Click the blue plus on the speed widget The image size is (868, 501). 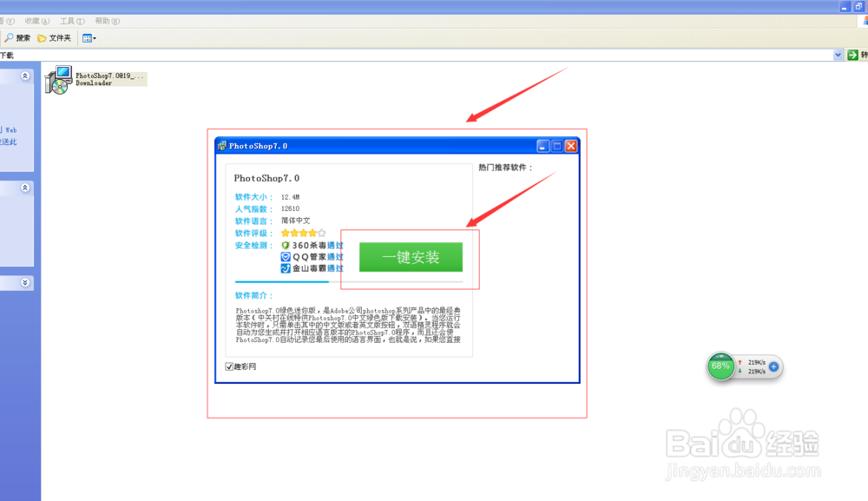(774, 366)
